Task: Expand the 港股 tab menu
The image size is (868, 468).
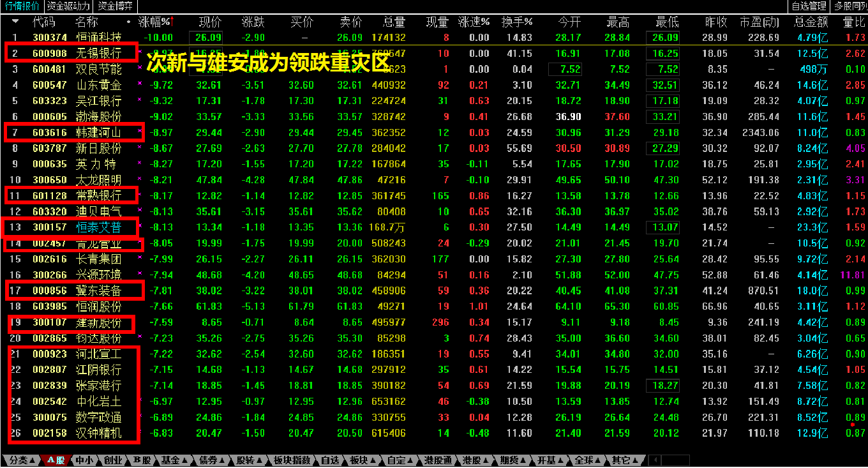Action: [x=476, y=460]
